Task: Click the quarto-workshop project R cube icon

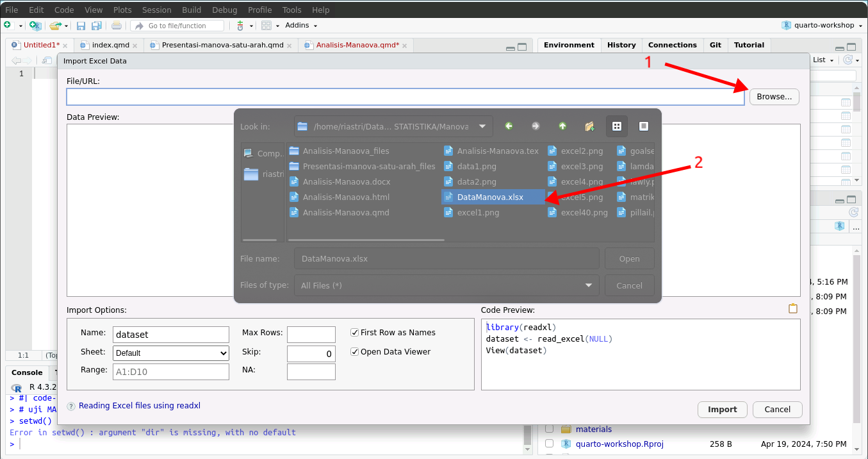Action: [x=786, y=26]
